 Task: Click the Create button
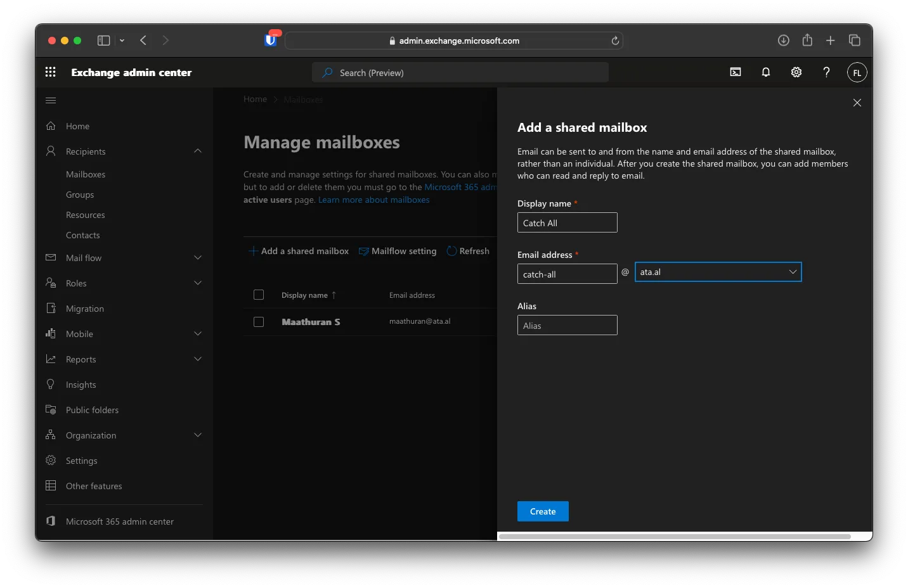click(x=543, y=511)
